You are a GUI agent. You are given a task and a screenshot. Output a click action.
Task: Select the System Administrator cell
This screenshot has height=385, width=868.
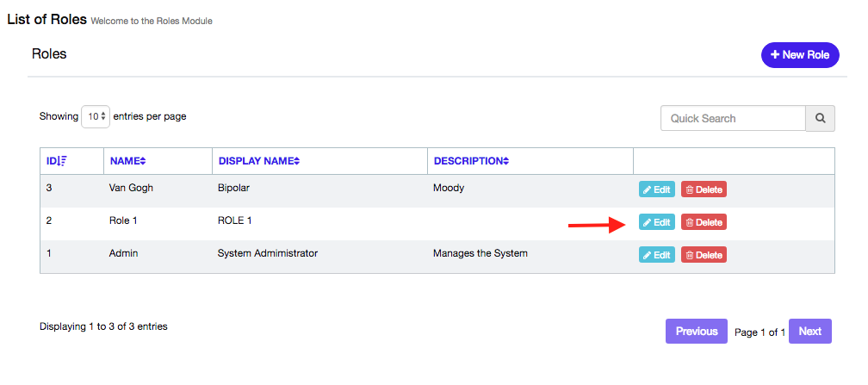pos(268,253)
